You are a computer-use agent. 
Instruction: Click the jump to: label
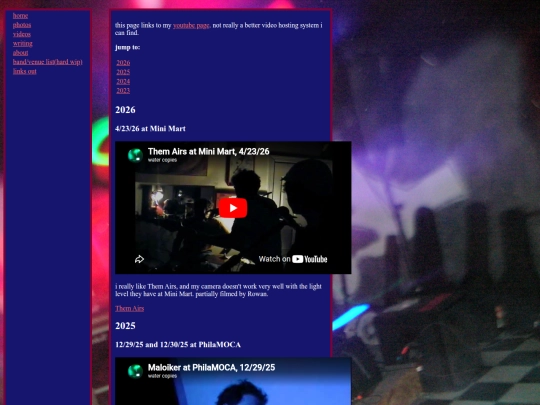click(127, 48)
